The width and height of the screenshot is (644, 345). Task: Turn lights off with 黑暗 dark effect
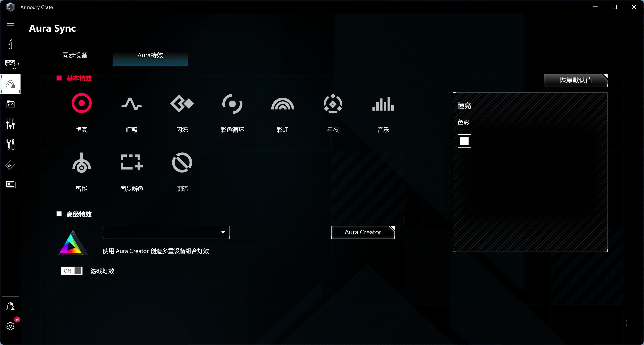pos(182,162)
